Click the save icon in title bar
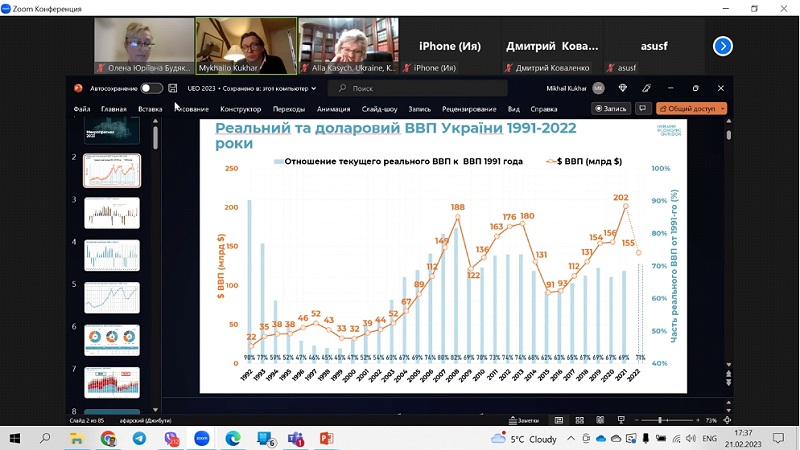800x450 pixels. pos(173,88)
